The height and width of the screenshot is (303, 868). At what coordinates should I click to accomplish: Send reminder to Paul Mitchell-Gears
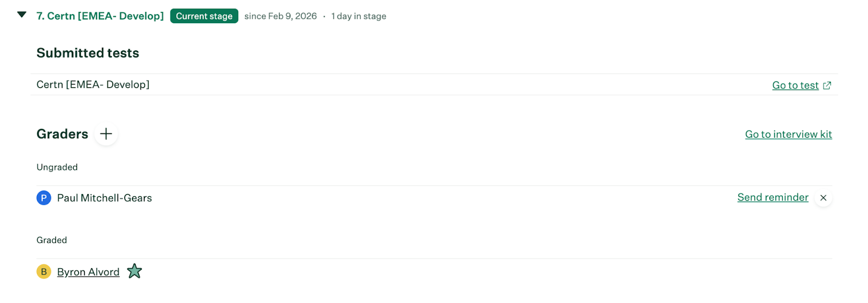point(773,197)
